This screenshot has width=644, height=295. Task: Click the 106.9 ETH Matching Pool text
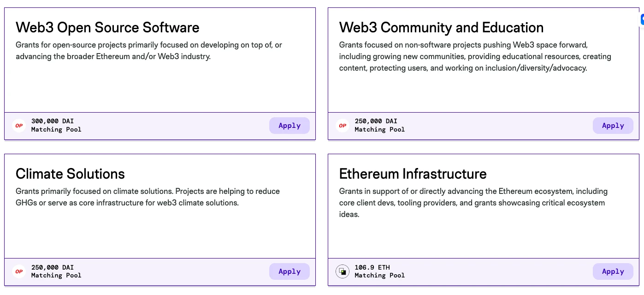point(379,271)
